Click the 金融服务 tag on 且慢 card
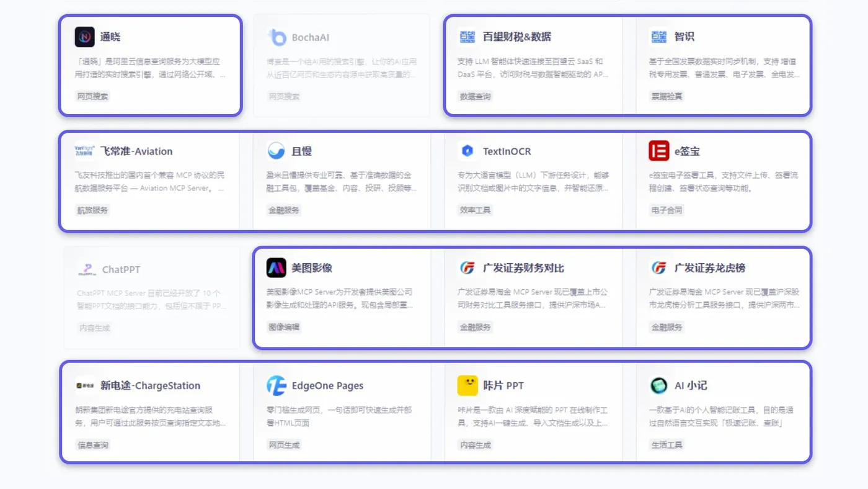Screen dimensions: 868x489 click(284, 210)
